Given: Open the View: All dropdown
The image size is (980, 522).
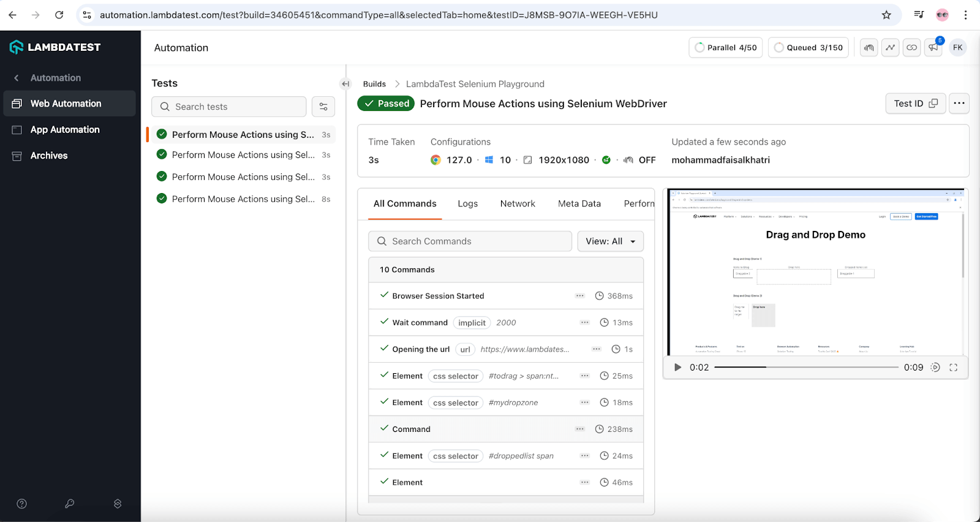Looking at the screenshot, I should (x=611, y=241).
